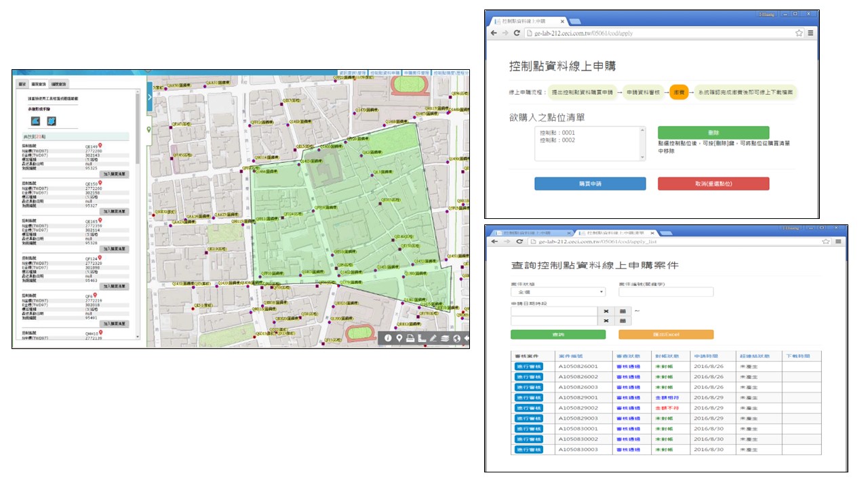
Task: Select the measure ruler tool on map
Action: pyautogui.click(x=422, y=338)
